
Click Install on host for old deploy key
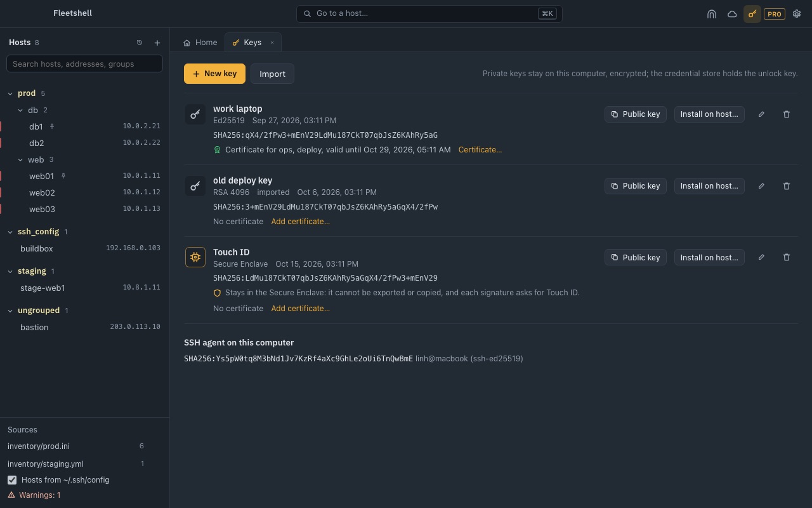click(709, 186)
